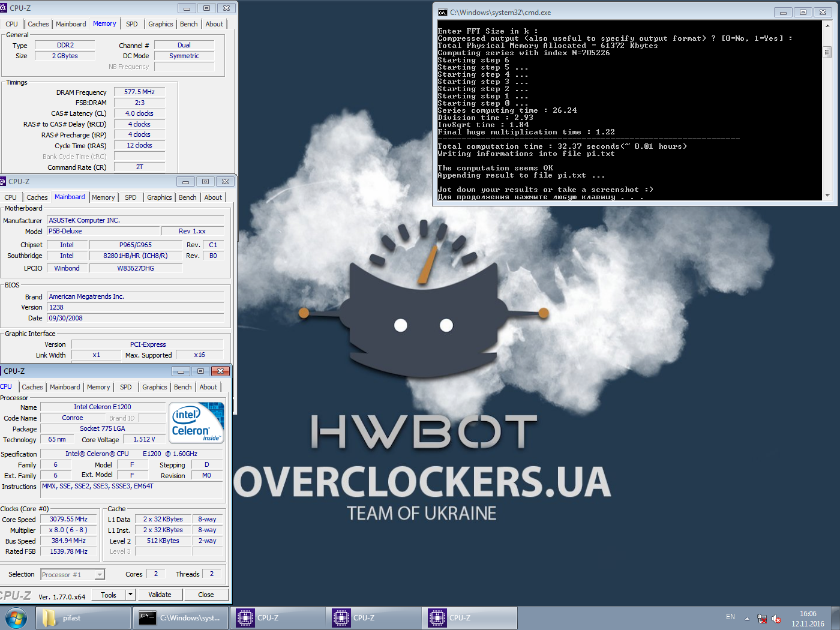Select the About tab in bottom CPU-Z window
The height and width of the screenshot is (630, 840).
(208, 387)
